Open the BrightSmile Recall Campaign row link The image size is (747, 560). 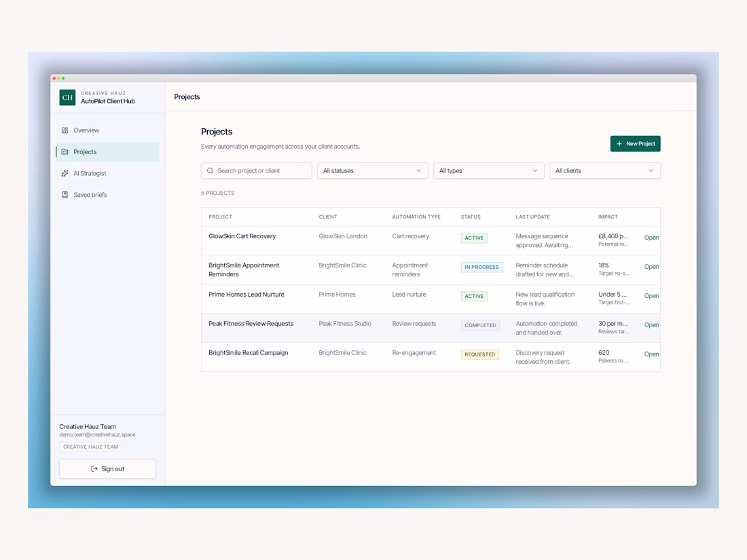(x=651, y=354)
